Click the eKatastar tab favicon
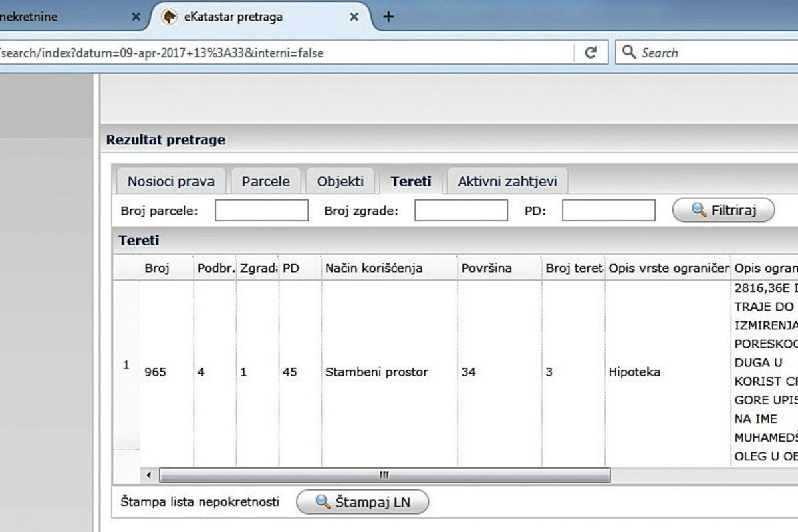798x532 pixels. 170,17
